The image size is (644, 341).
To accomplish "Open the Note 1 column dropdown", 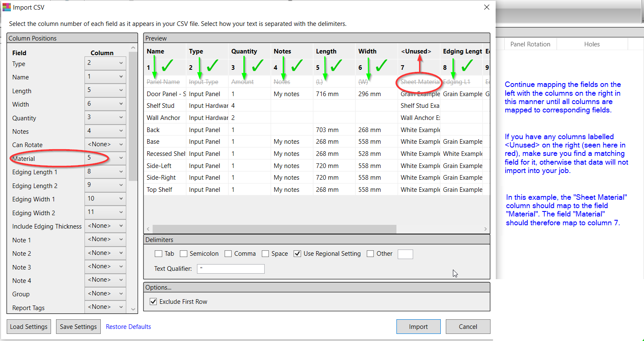I will click(x=105, y=240).
